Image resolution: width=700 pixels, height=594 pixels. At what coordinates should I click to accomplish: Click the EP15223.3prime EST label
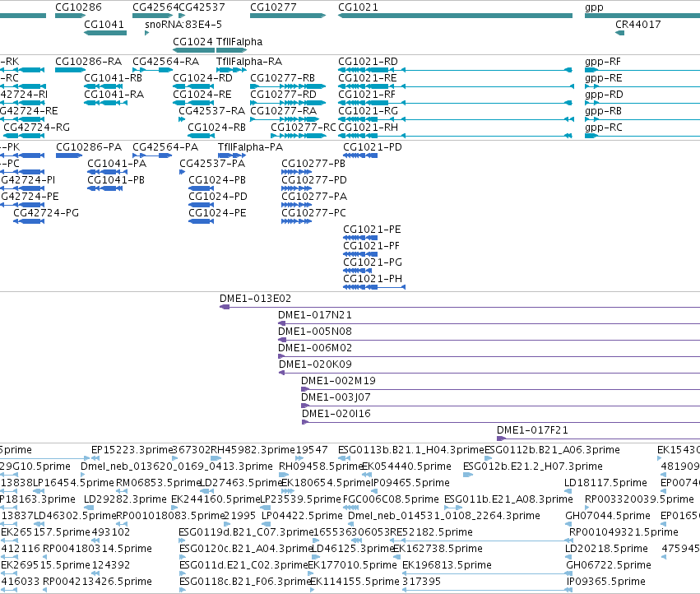(132, 450)
